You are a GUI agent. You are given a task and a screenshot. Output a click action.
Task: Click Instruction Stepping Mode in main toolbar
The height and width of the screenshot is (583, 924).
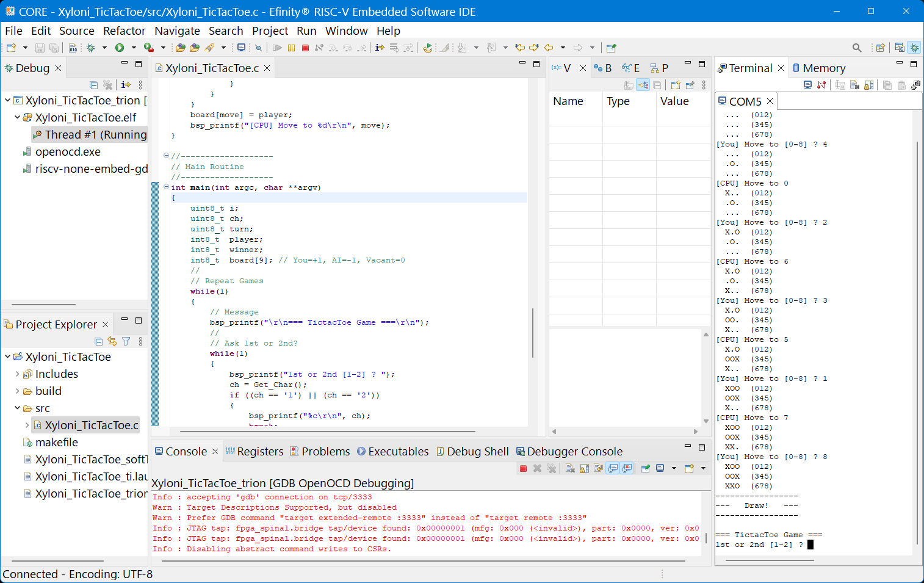380,48
